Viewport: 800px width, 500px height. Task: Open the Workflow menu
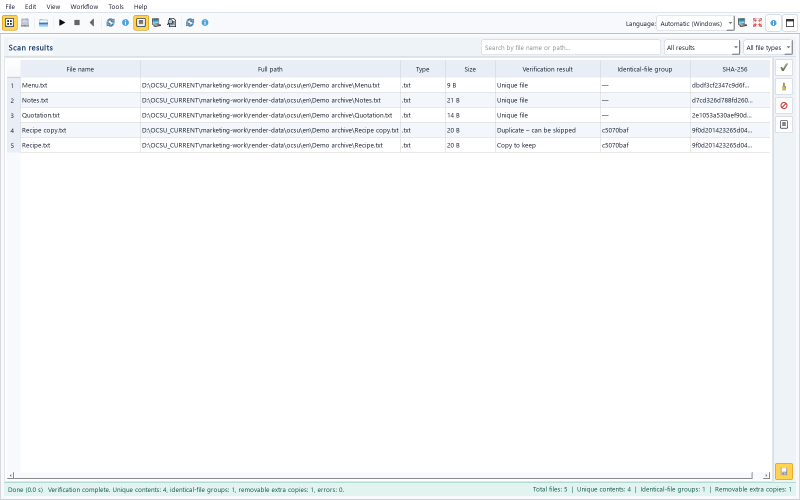[84, 7]
